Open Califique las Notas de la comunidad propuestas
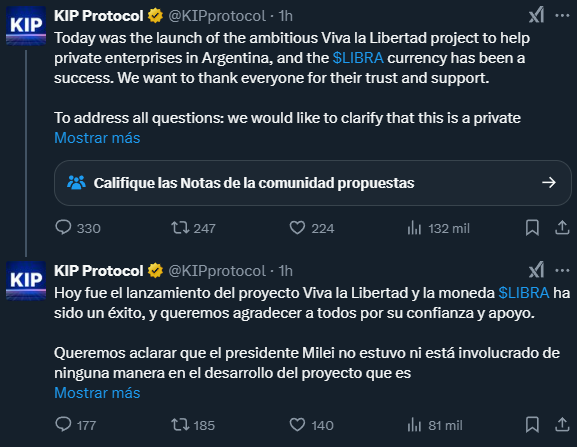This screenshot has height=447, width=577. [x=312, y=183]
